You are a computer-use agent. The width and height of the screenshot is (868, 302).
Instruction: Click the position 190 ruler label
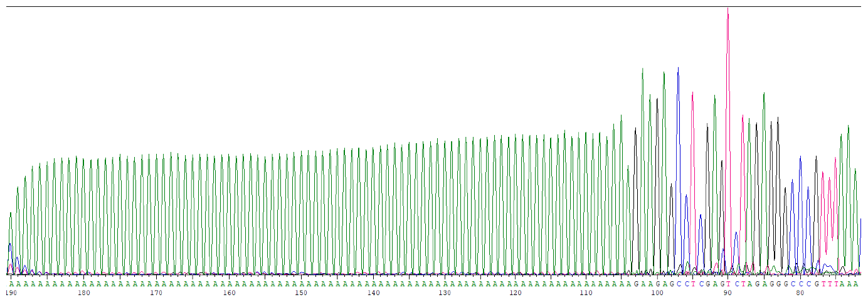click(x=11, y=293)
